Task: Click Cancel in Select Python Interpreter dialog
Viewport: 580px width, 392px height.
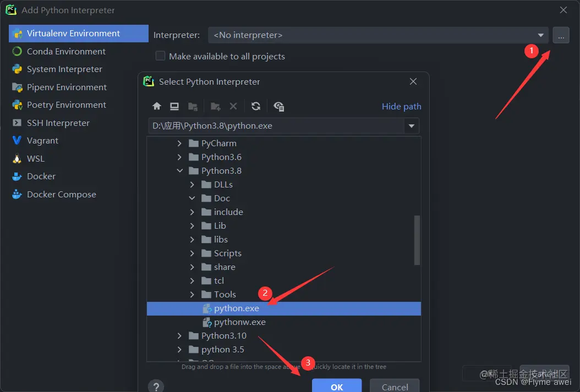Action: coord(395,386)
